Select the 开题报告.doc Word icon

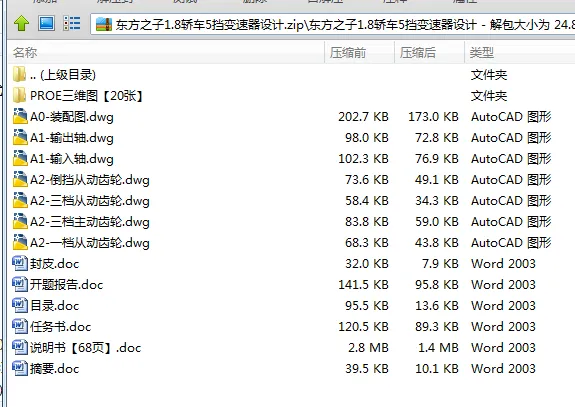20,284
